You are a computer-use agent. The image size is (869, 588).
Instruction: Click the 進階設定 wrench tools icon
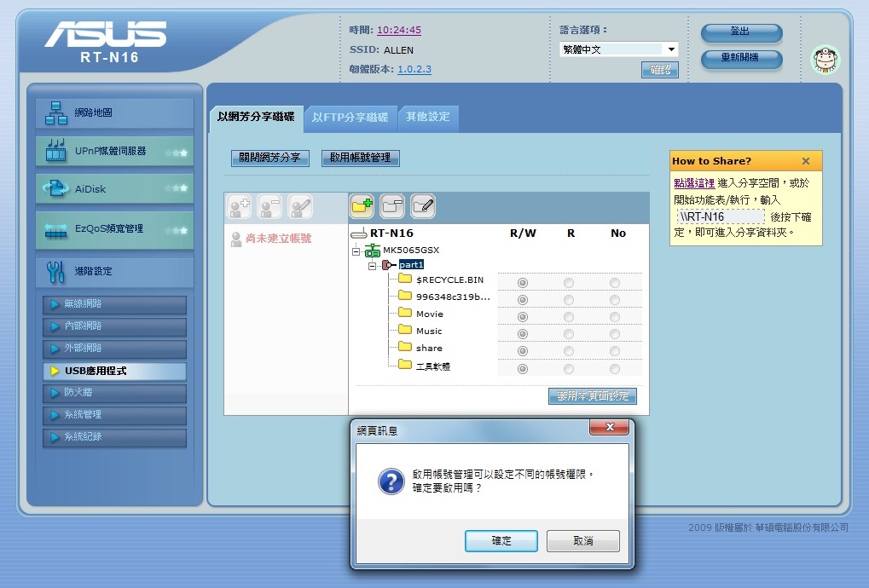click(x=55, y=271)
